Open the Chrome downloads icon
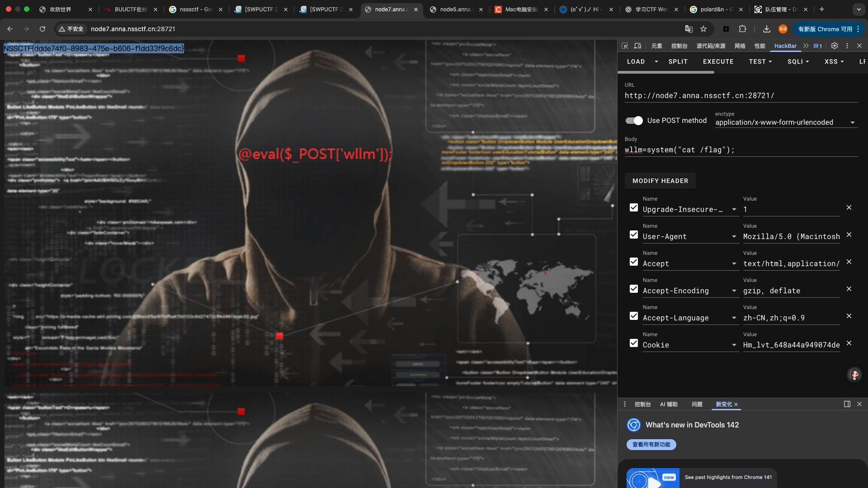868x488 pixels. click(766, 29)
